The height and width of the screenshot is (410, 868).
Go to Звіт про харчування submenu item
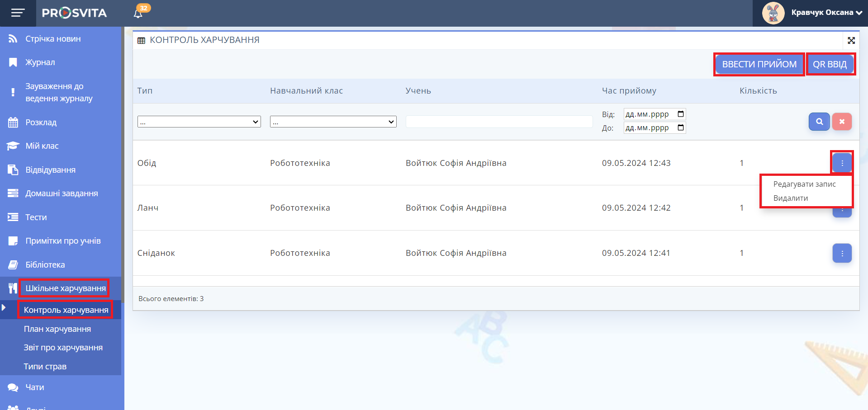coord(63,348)
